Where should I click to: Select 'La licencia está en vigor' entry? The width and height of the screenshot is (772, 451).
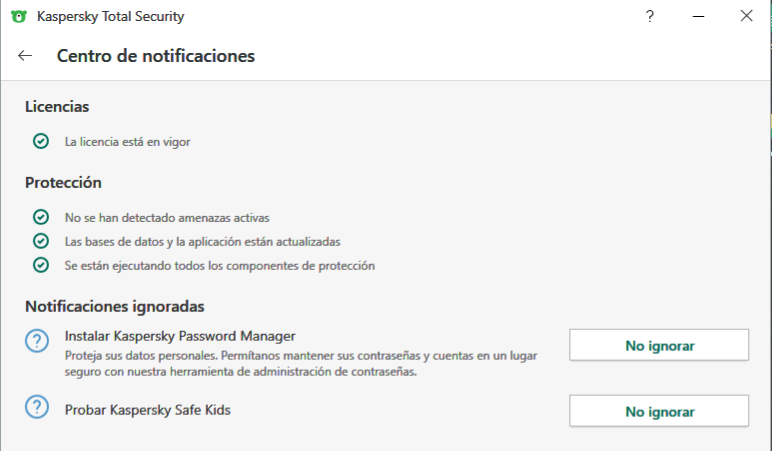point(127,142)
